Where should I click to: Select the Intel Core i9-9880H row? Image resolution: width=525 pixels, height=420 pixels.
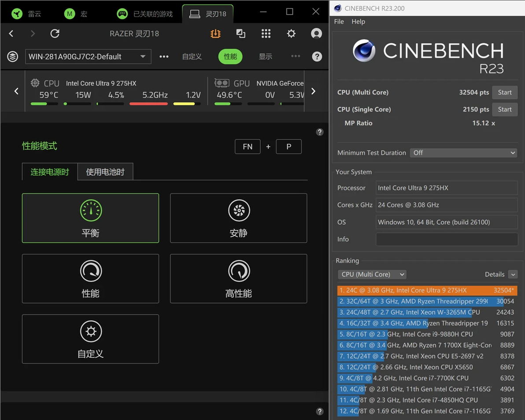point(427,334)
